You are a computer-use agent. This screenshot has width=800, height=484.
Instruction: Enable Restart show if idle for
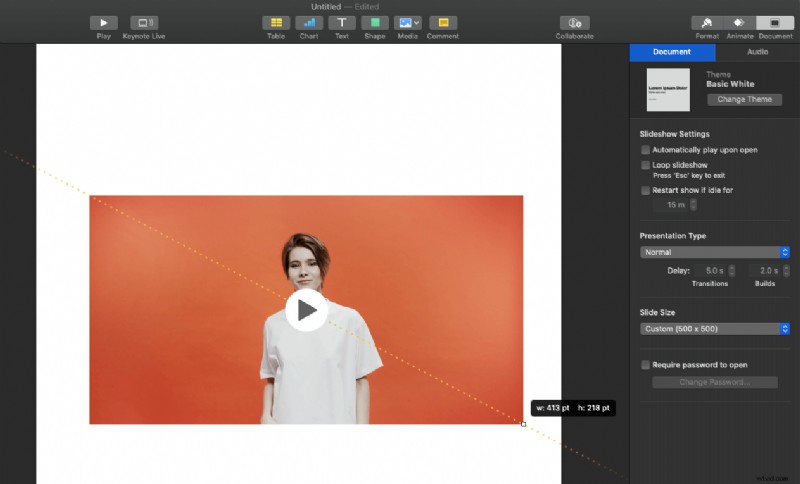click(645, 190)
